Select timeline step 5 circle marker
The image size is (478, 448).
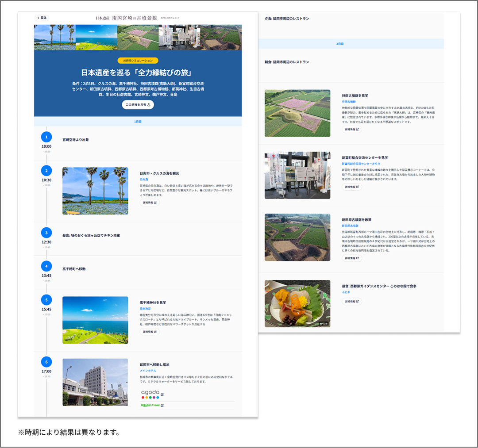point(46,300)
